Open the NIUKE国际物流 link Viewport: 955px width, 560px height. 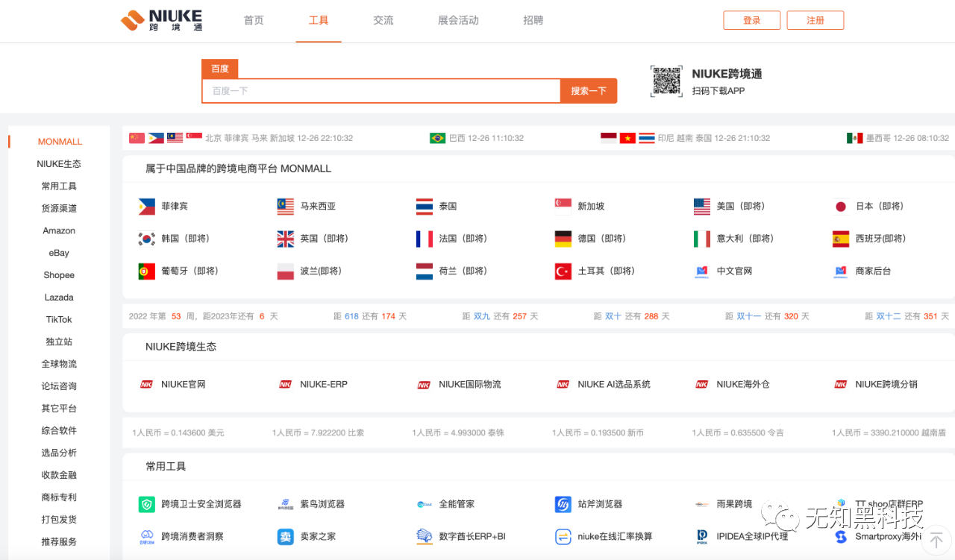(x=470, y=385)
